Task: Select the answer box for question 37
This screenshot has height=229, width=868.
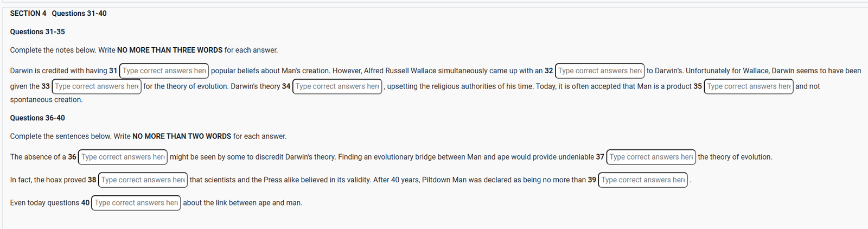Action: click(x=651, y=157)
